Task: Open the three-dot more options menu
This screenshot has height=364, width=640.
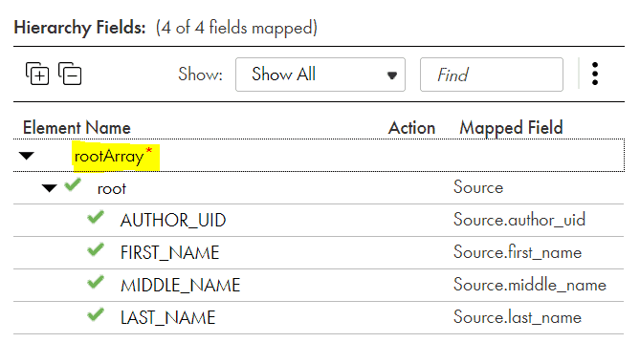Action: pyautogui.click(x=595, y=74)
